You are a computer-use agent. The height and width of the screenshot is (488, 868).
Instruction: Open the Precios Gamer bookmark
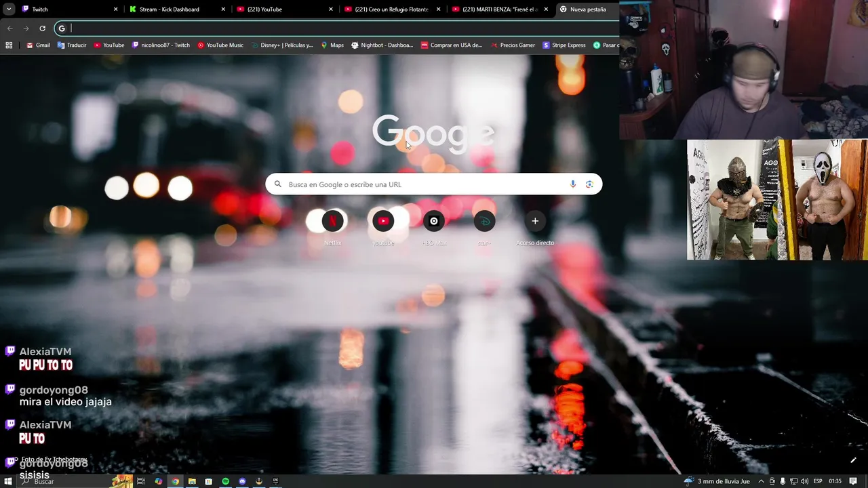pos(512,45)
